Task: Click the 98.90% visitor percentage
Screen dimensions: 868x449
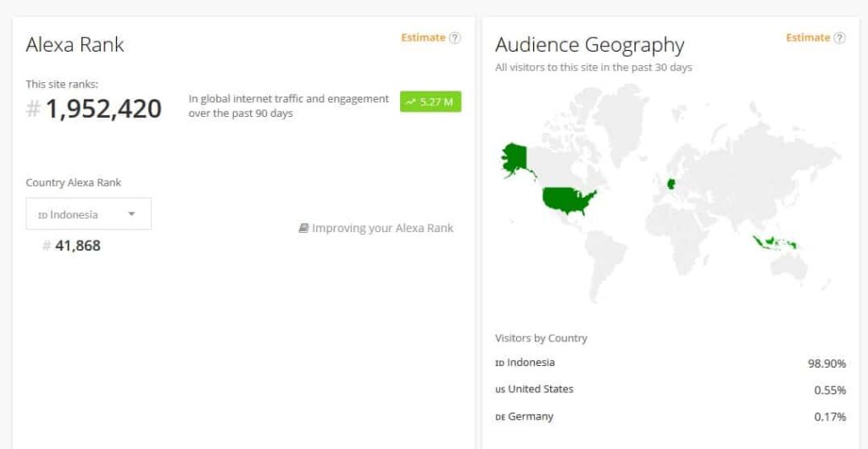Action: click(826, 363)
